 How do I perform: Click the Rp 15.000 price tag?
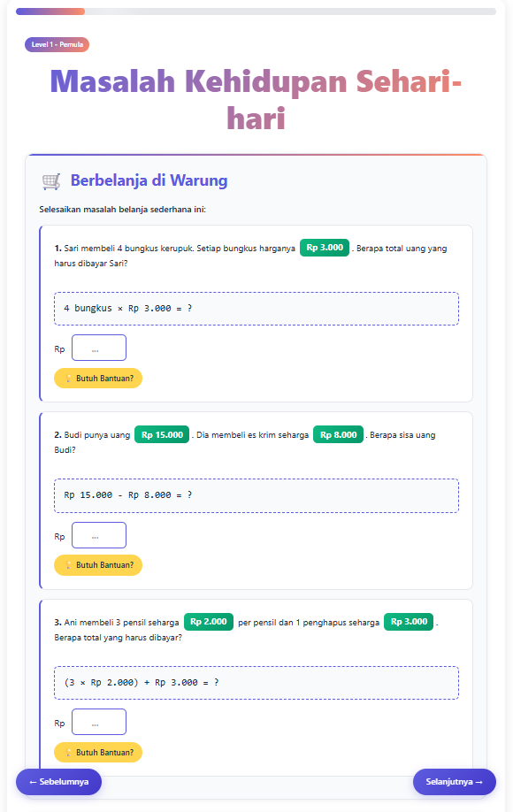162,434
